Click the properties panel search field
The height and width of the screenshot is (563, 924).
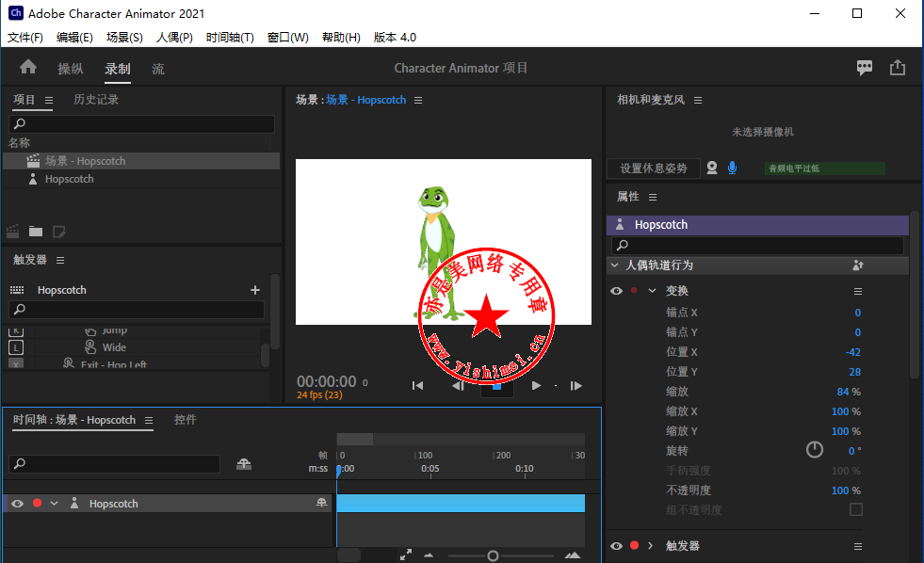pyautogui.click(x=758, y=245)
